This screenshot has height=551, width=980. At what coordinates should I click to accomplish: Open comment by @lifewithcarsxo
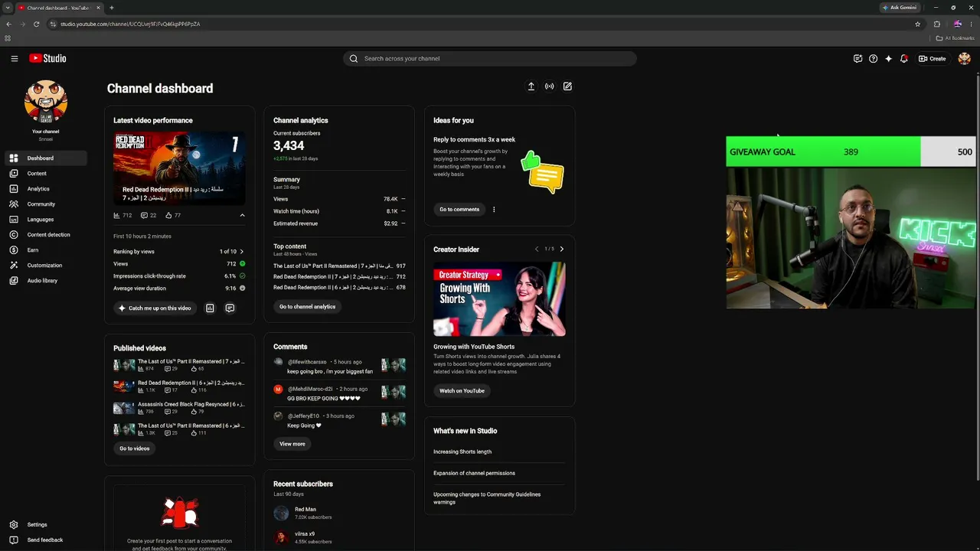click(339, 367)
